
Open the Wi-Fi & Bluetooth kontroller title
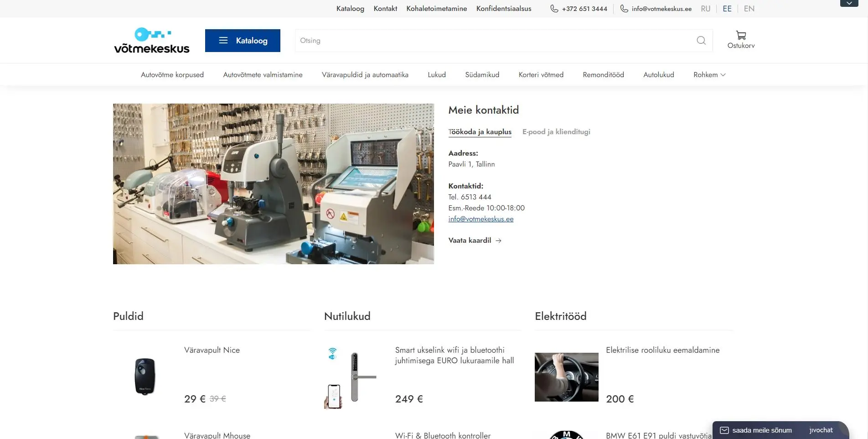(443, 435)
